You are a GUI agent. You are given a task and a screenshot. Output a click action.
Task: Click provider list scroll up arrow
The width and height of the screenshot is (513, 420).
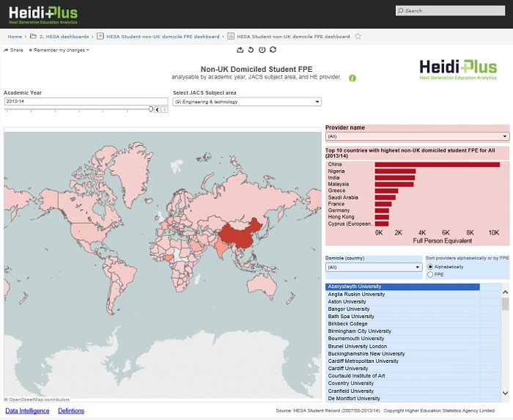(x=505, y=292)
